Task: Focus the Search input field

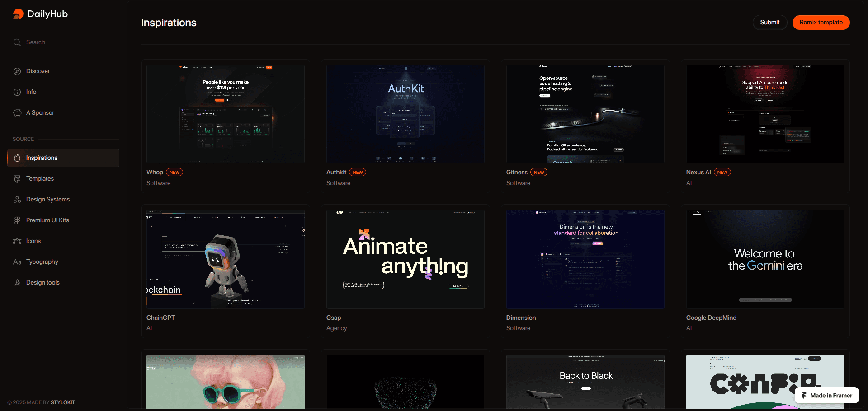Action: click(63, 42)
